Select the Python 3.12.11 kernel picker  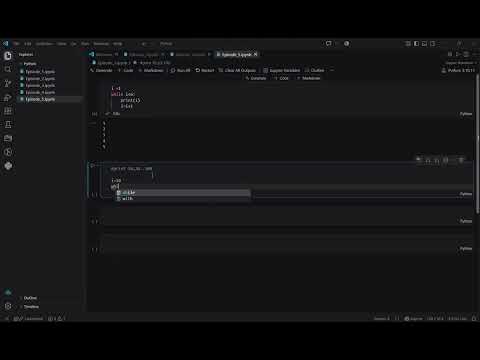(x=458, y=70)
